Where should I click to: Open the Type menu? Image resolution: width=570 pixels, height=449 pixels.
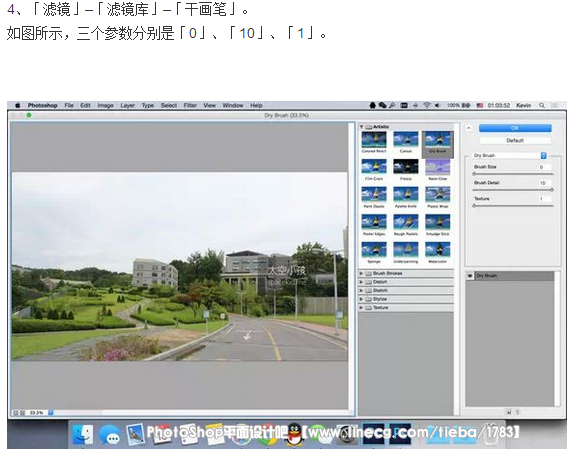coord(148,105)
